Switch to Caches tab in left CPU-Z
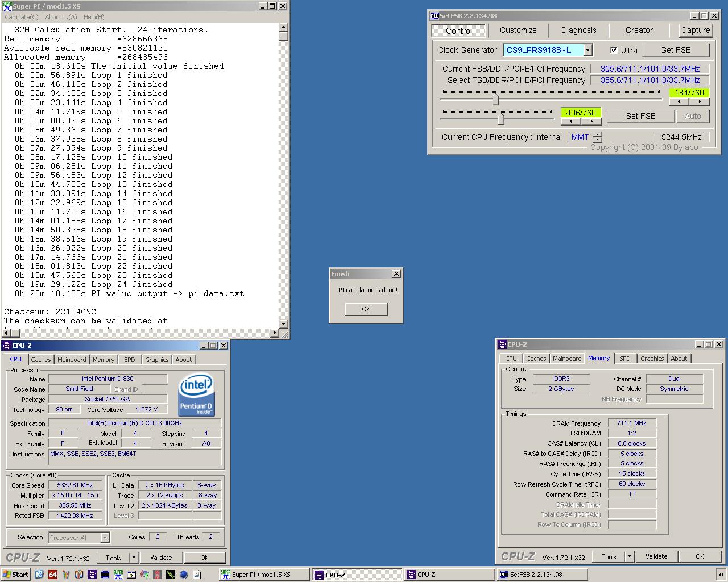 41,360
